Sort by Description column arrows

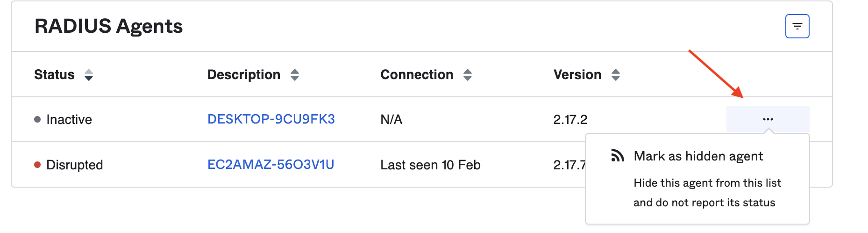pyautogui.click(x=295, y=75)
